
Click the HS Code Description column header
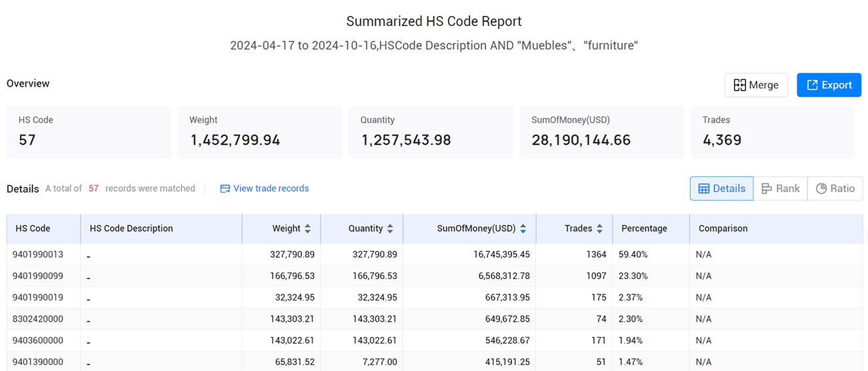[161, 228]
